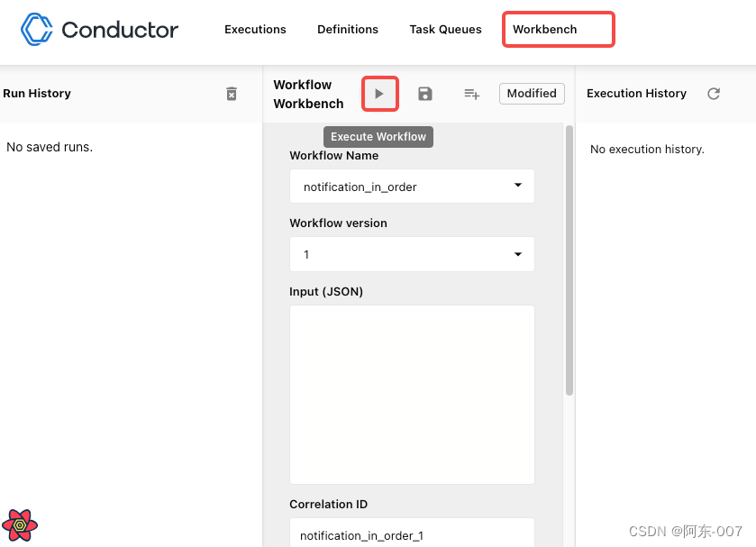This screenshot has height=547, width=756.
Task: Click the Correlation ID field
Action: click(411, 534)
